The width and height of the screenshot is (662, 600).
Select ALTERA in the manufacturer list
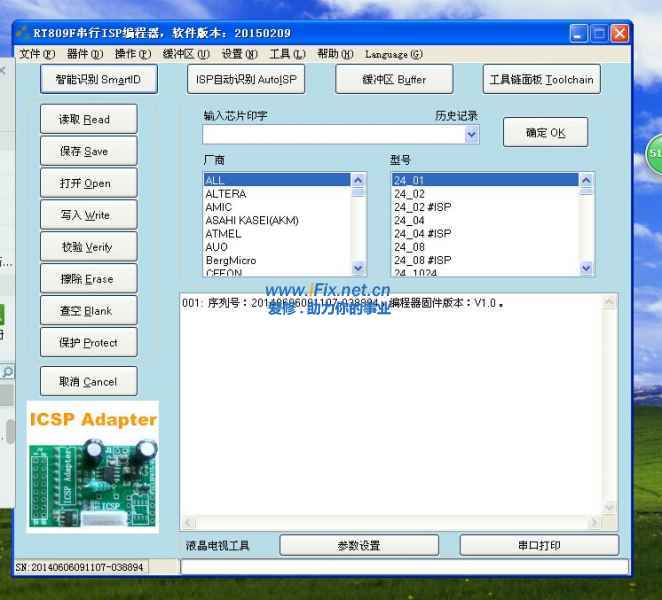(x=277, y=194)
